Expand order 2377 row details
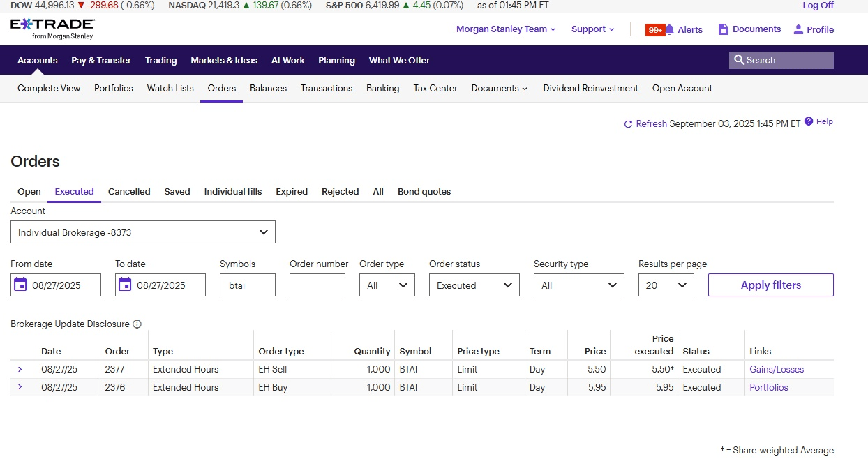 [x=20, y=369]
